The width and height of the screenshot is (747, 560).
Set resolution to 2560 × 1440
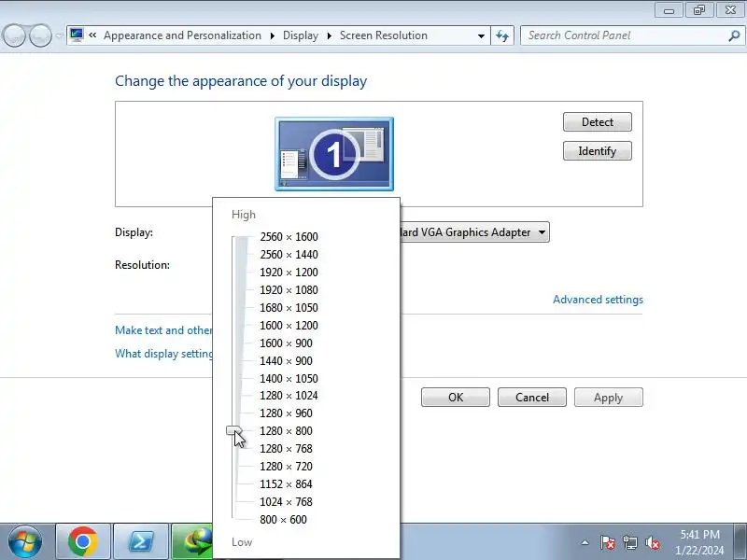coord(289,254)
